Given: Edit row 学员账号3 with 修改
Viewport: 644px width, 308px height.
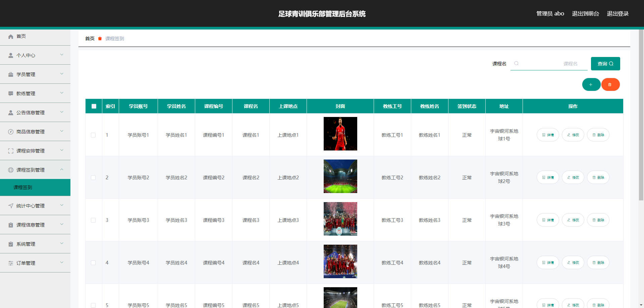Looking at the screenshot, I should (573, 220).
